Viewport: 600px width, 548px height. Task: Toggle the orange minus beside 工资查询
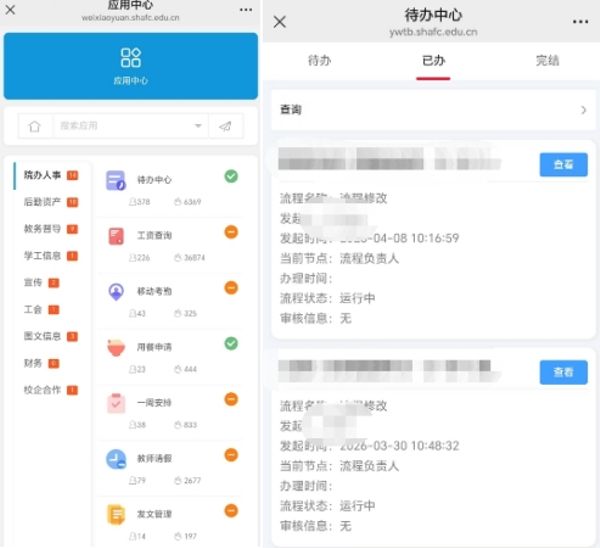[x=231, y=232]
